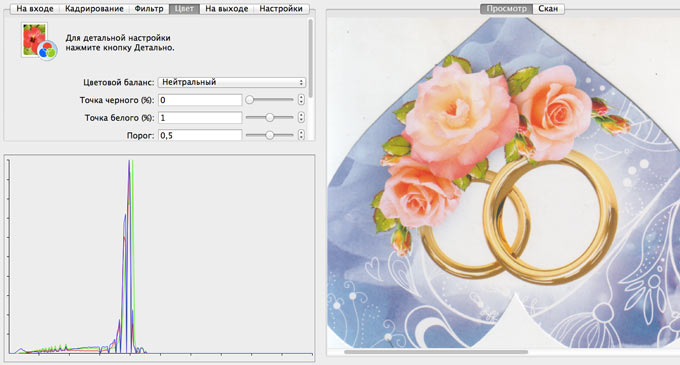The image size is (680, 365).
Task: Switch to the На выходе tab
Action: (227, 9)
